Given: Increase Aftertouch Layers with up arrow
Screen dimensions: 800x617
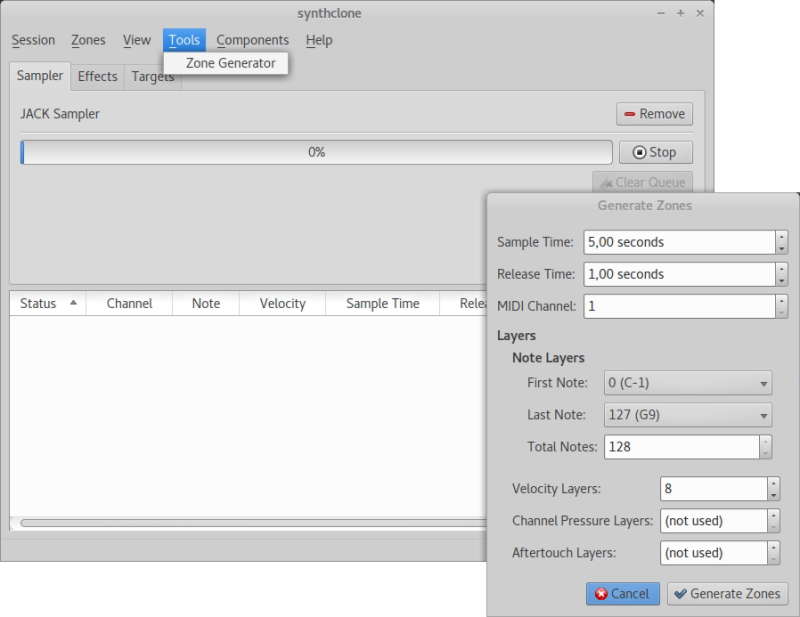Looking at the screenshot, I should [773, 548].
